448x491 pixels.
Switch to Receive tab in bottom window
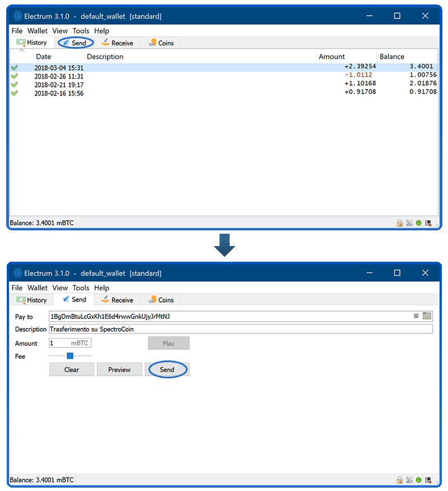pyautogui.click(x=117, y=300)
